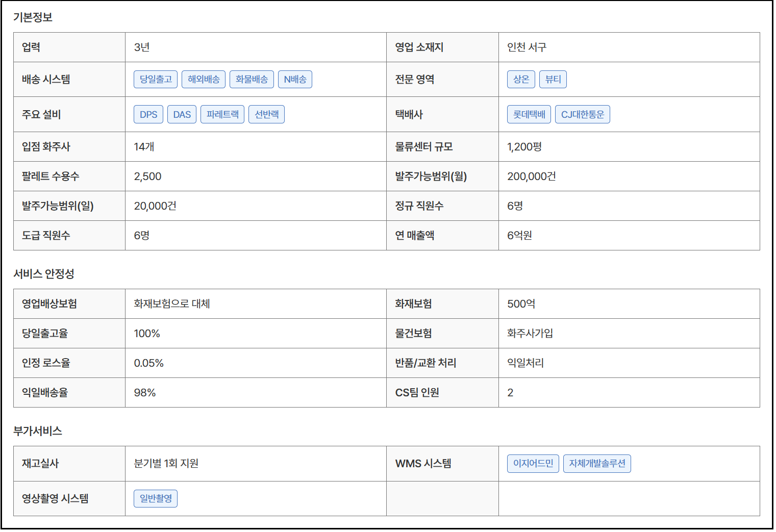Choose the N배송 tag
Screen dimensions: 776x532
(x=295, y=80)
